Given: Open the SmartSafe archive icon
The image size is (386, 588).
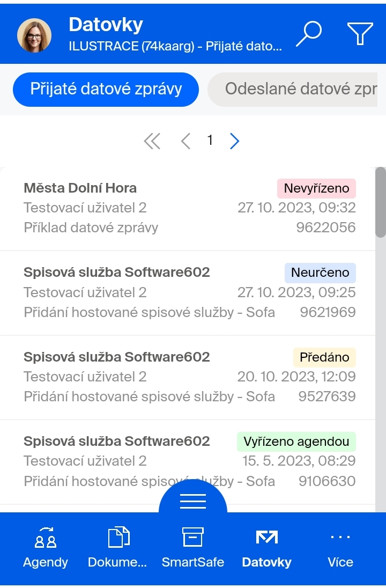Looking at the screenshot, I should pos(193,537).
